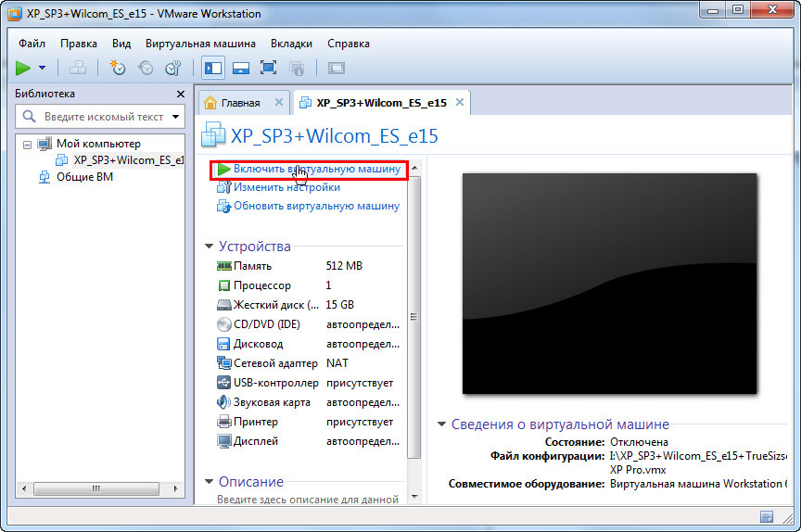
Task: Select the Жесткий диск device row
Action: pyautogui.click(x=308, y=305)
